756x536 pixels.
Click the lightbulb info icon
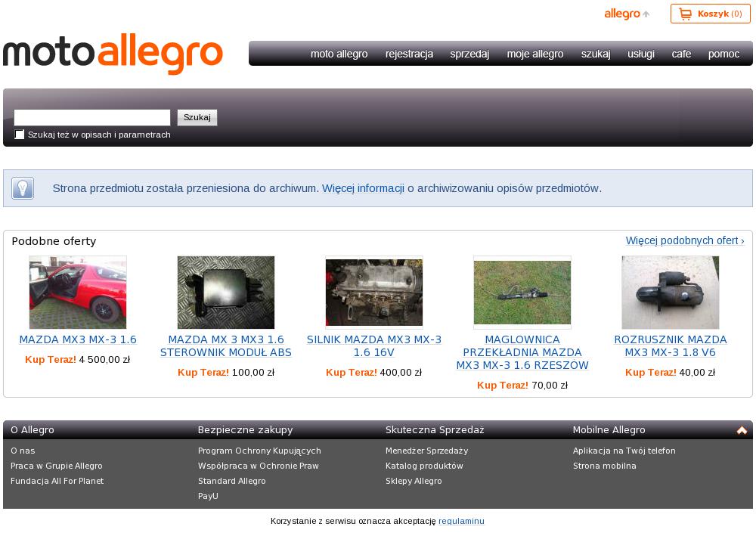(23, 188)
